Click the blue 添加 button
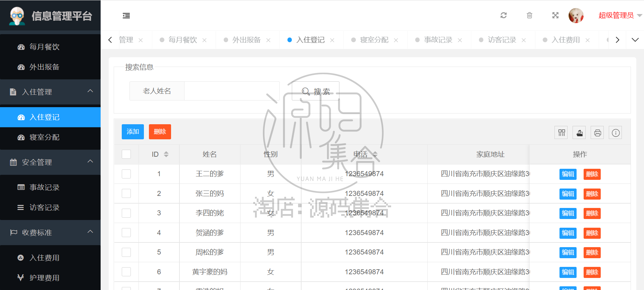This screenshot has height=290, width=644. tap(133, 132)
